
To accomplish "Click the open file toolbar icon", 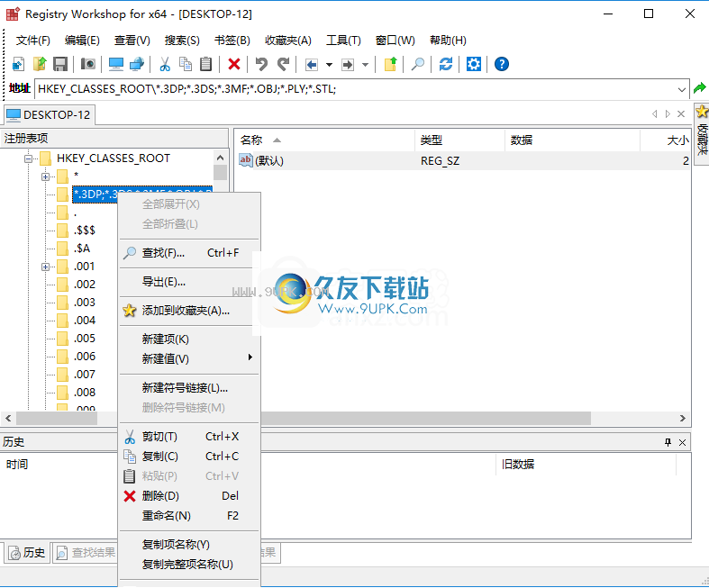I will pyautogui.click(x=40, y=64).
